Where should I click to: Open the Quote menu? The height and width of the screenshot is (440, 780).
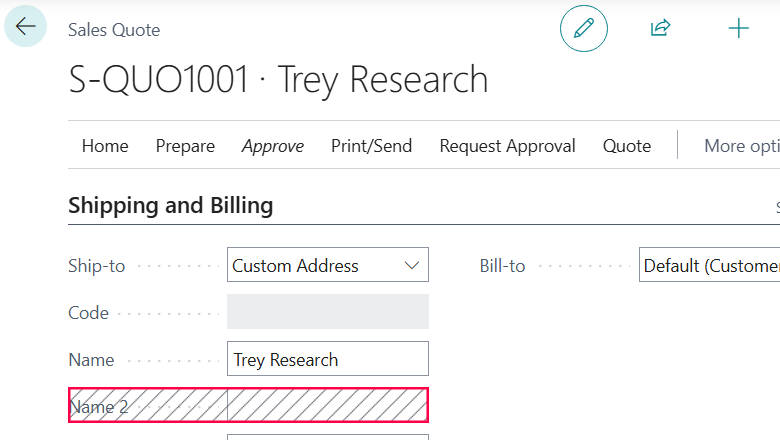coord(627,146)
